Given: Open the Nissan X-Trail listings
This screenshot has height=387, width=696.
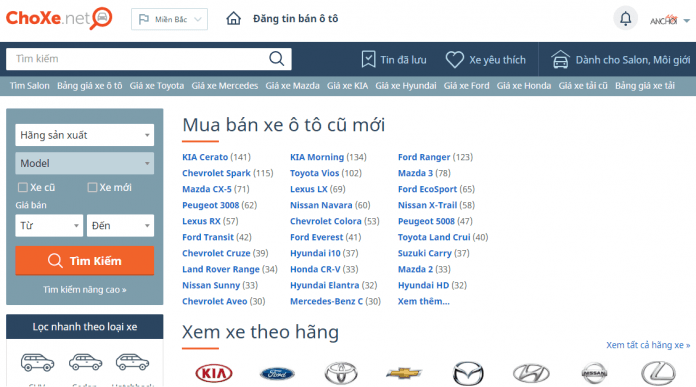Looking at the screenshot, I should click(x=427, y=205).
